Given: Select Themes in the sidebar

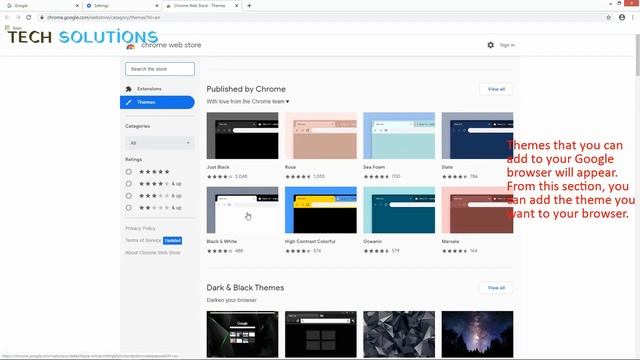Looking at the screenshot, I should click(157, 102).
